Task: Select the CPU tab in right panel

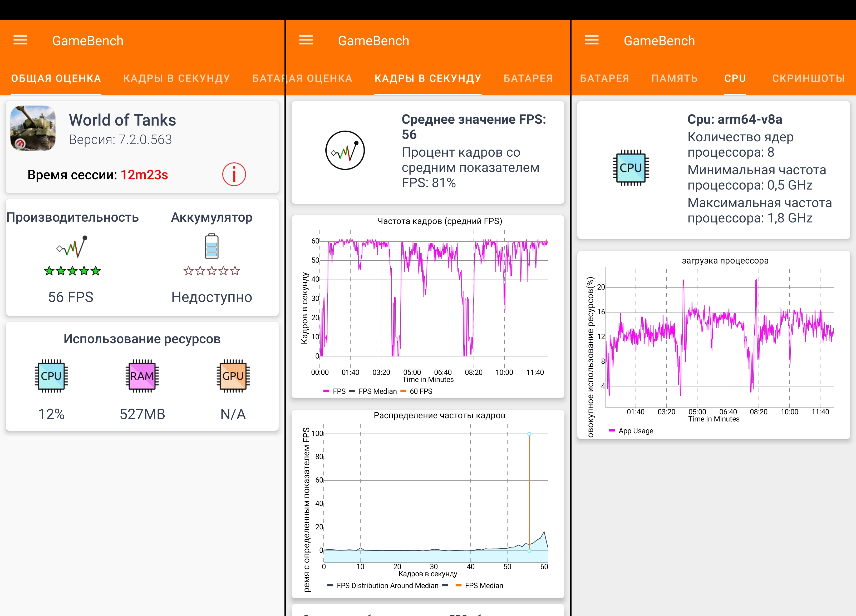Action: click(x=735, y=78)
